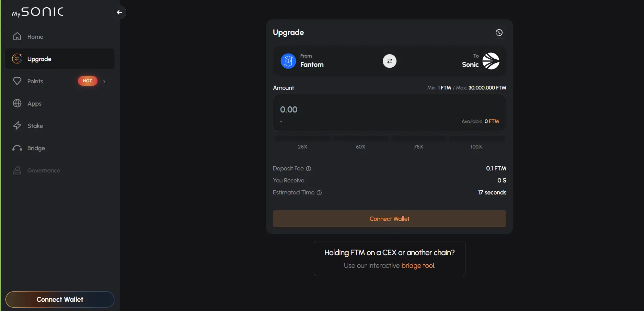Swap From and To networks
The height and width of the screenshot is (311, 644).
tap(390, 61)
